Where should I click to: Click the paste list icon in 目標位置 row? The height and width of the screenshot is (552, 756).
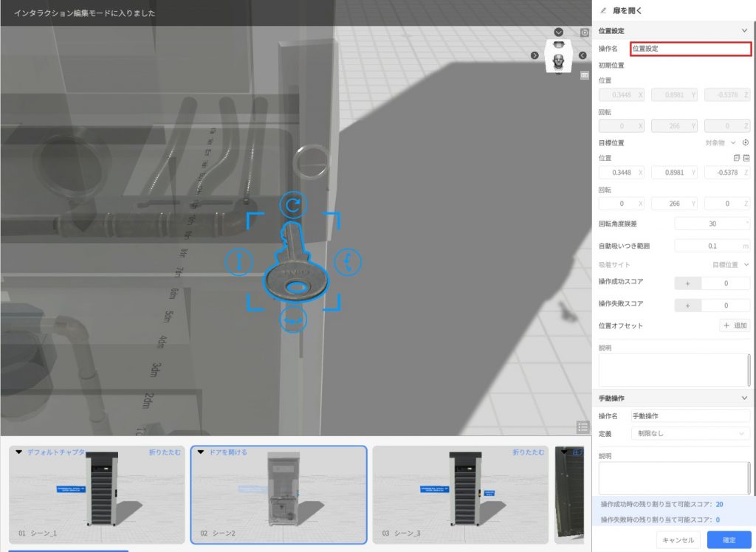(746, 158)
